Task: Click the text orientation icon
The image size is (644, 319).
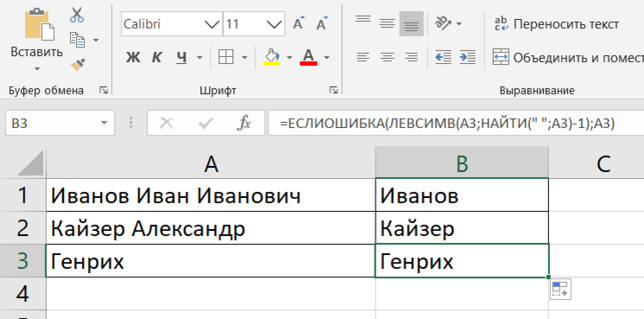Action: 443,23
